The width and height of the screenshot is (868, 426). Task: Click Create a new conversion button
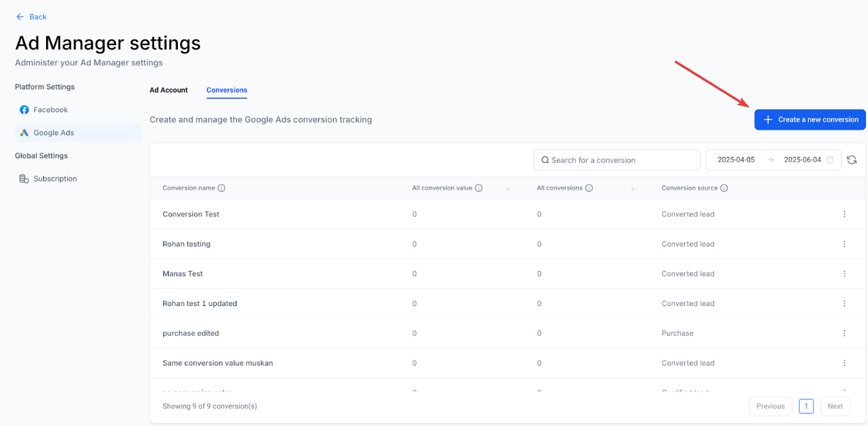click(x=810, y=120)
